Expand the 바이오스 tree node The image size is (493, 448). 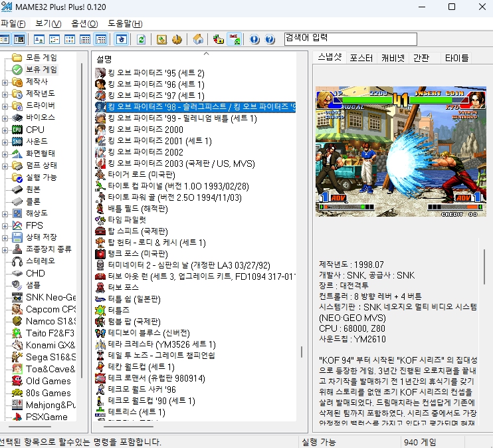click(5, 118)
